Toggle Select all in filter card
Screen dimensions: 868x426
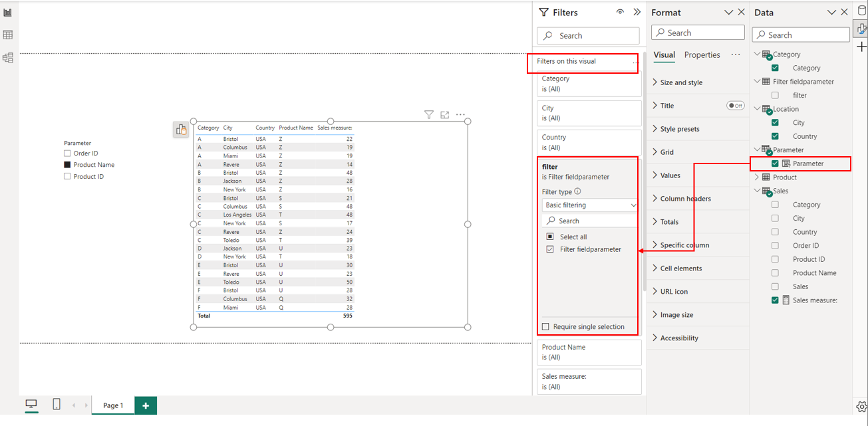[550, 237]
